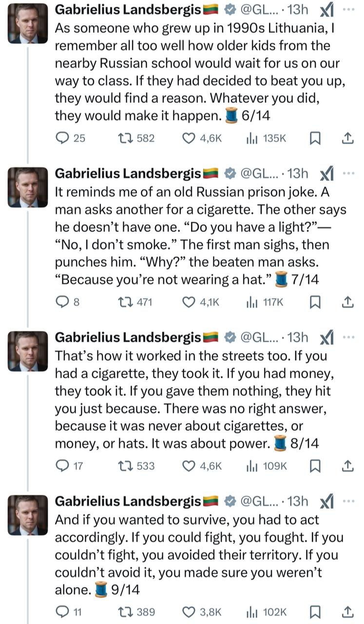Open more options on the 8/14 tweet
The width and height of the screenshot is (364, 624).
[349, 337]
